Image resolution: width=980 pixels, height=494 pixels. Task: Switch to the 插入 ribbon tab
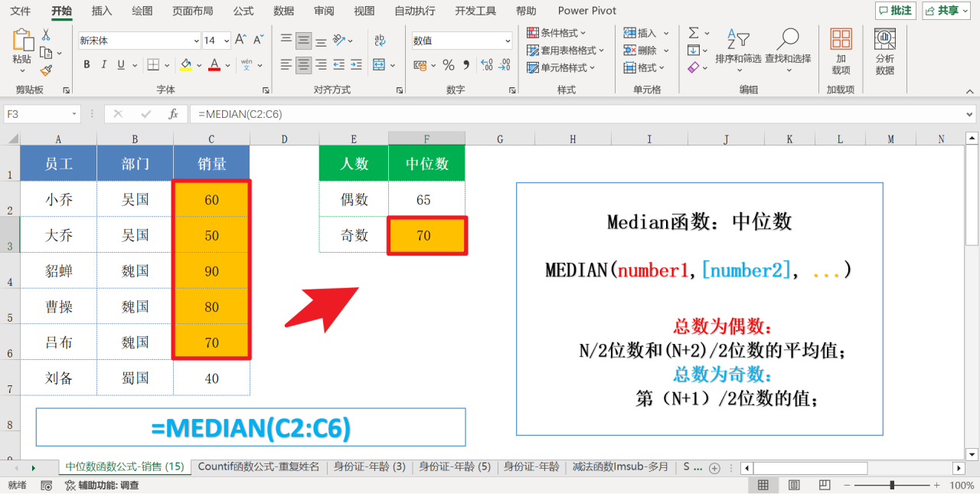[102, 11]
